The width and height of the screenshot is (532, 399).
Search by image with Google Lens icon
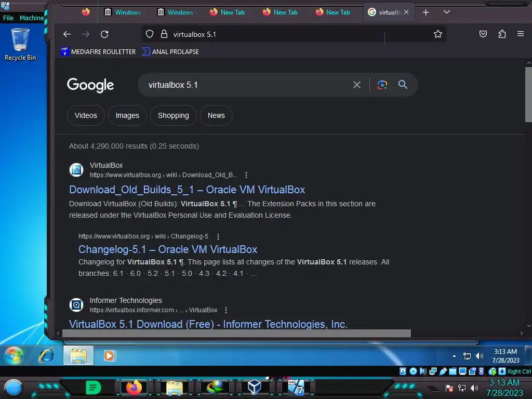pyautogui.click(x=382, y=85)
